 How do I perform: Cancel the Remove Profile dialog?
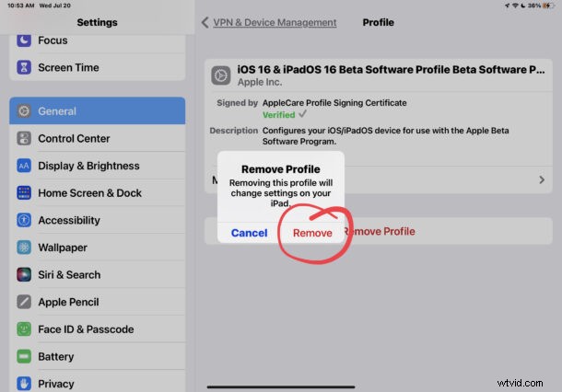249,233
